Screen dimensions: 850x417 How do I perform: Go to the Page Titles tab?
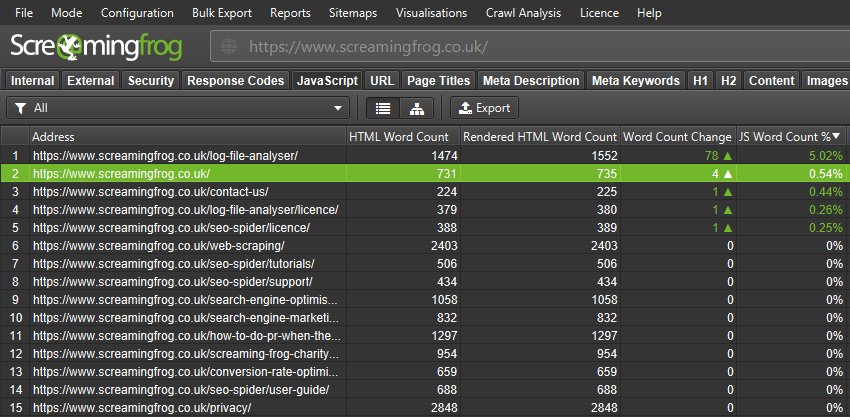point(438,81)
